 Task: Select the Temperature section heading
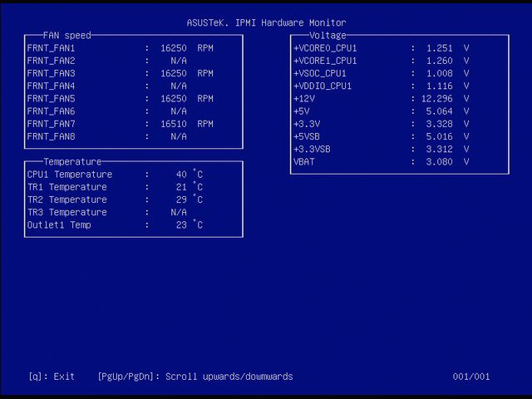[x=72, y=162]
